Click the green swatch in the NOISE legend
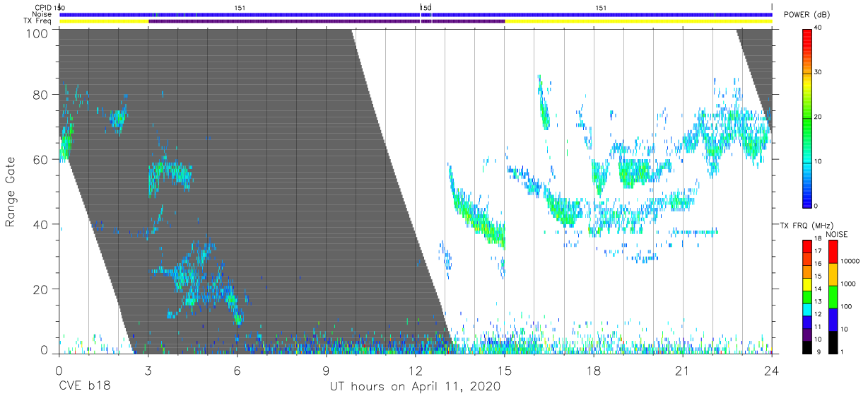The height and width of the screenshot is (401, 868). tap(833, 297)
